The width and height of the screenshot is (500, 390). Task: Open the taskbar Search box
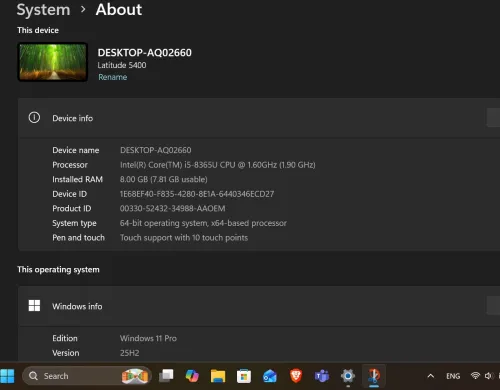(x=87, y=376)
